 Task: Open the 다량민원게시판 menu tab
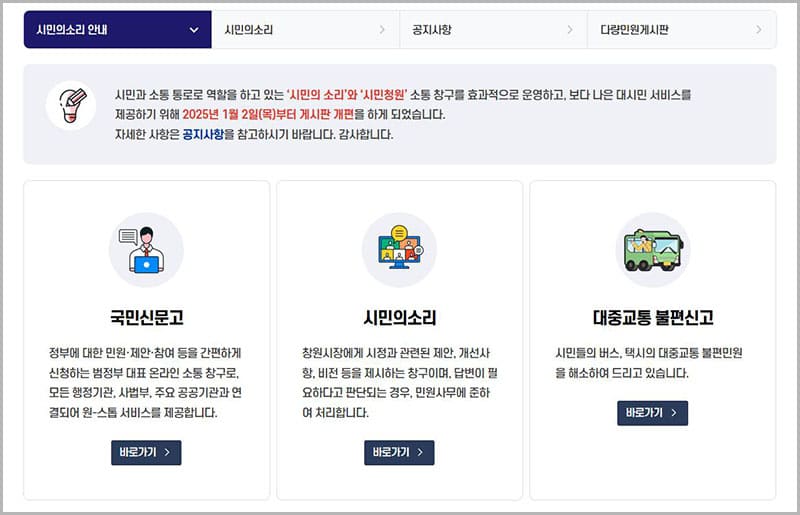pyautogui.click(x=682, y=30)
